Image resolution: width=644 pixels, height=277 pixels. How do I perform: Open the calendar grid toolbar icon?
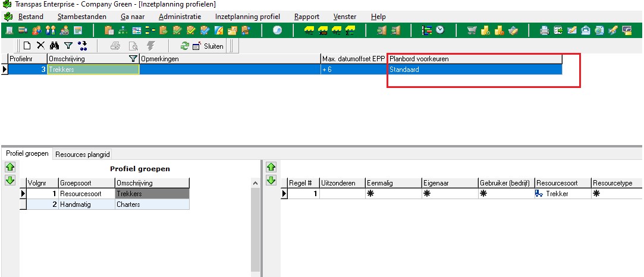78,30
